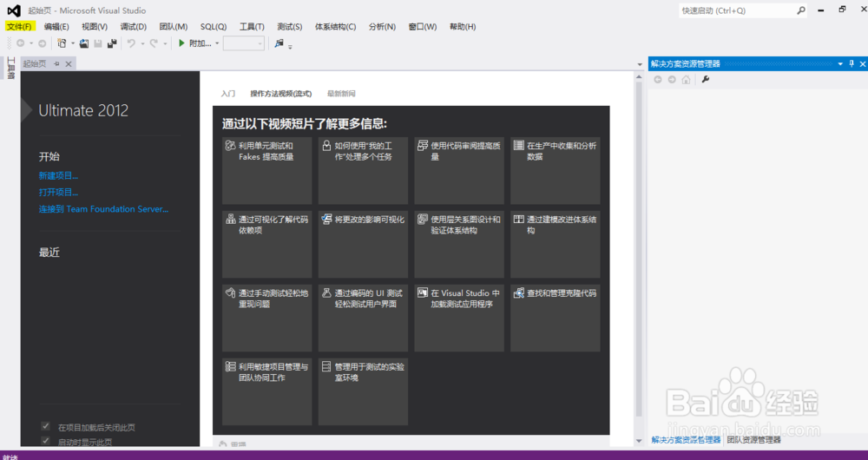Select 解决方案资源管理器 bottom tab
This screenshot has height=460, width=868.
(x=686, y=439)
